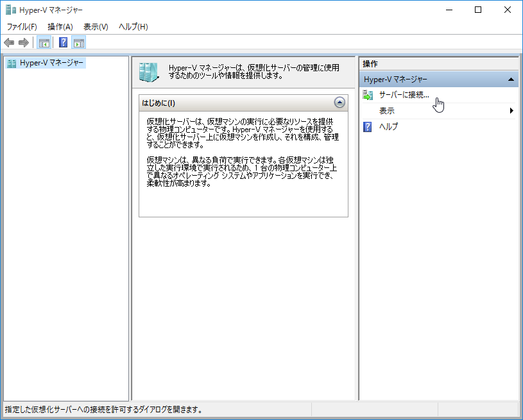Click ヘルプ in the Actions pane

(x=389, y=127)
